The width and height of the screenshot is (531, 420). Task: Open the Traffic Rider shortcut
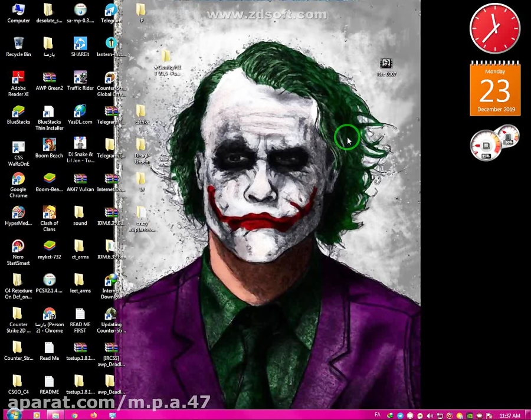click(x=80, y=81)
